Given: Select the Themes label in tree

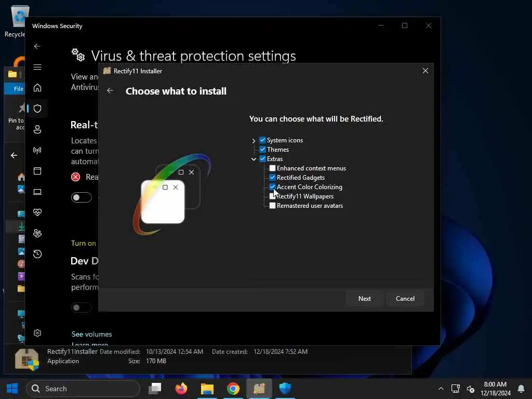Looking at the screenshot, I should click(278, 149).
